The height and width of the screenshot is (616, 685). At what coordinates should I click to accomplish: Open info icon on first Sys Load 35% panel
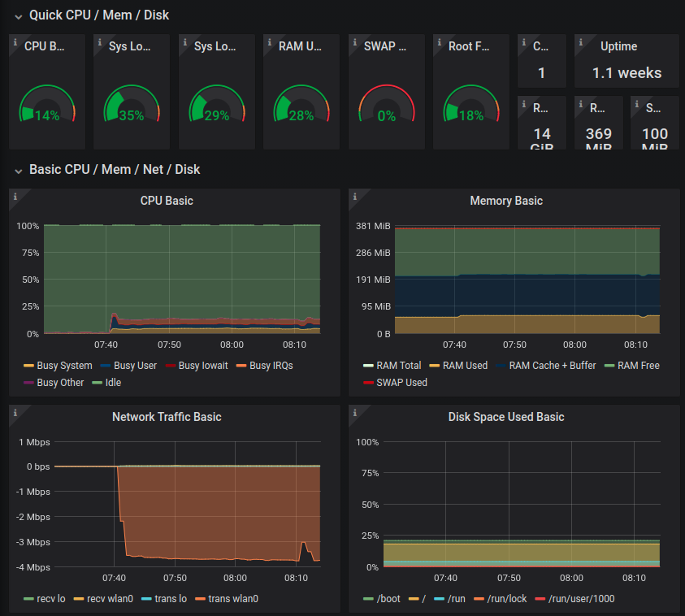pos(100,42)
